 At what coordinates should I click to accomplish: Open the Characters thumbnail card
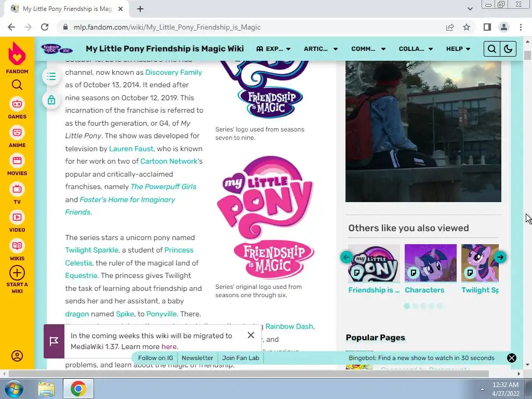coord(431,269)
